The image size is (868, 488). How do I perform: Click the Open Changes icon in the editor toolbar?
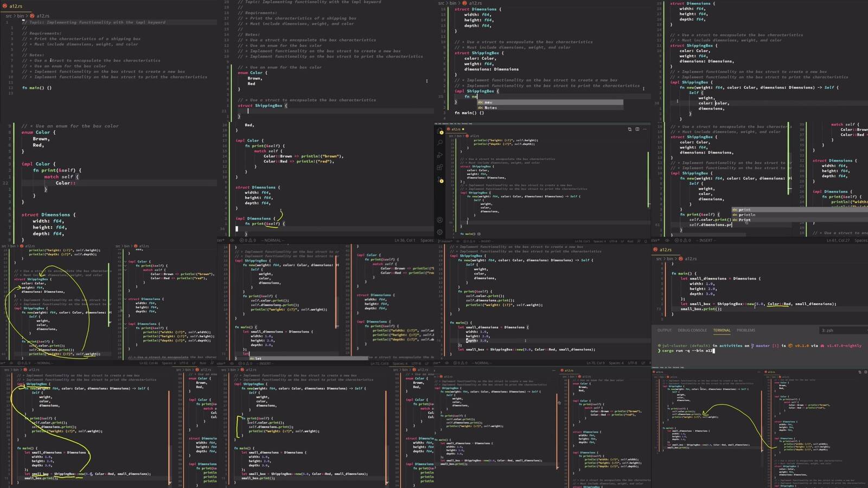[630, 129]
